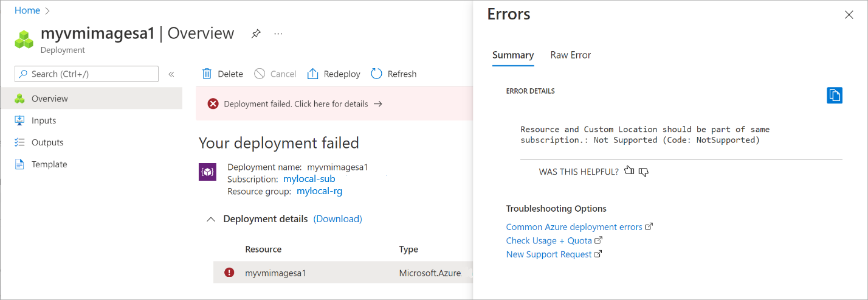Refresh the deployment overview
This screenshot has height=300, width=868.
[x=393, y=74]
